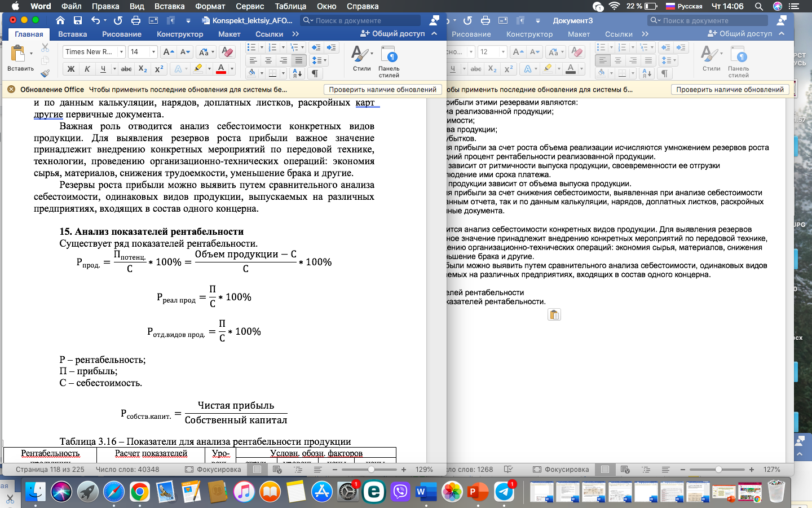Toggle strikethrough abc in the Konspekt window
The height and width of the screenshot is (508, 812).
126,69
